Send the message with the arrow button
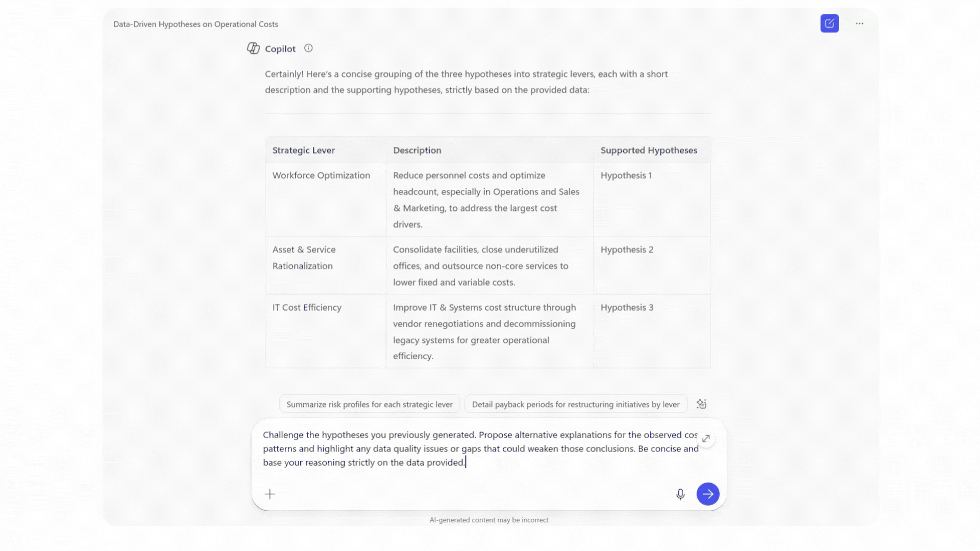This screenshot has width=980, height=551. coord(707,494)
